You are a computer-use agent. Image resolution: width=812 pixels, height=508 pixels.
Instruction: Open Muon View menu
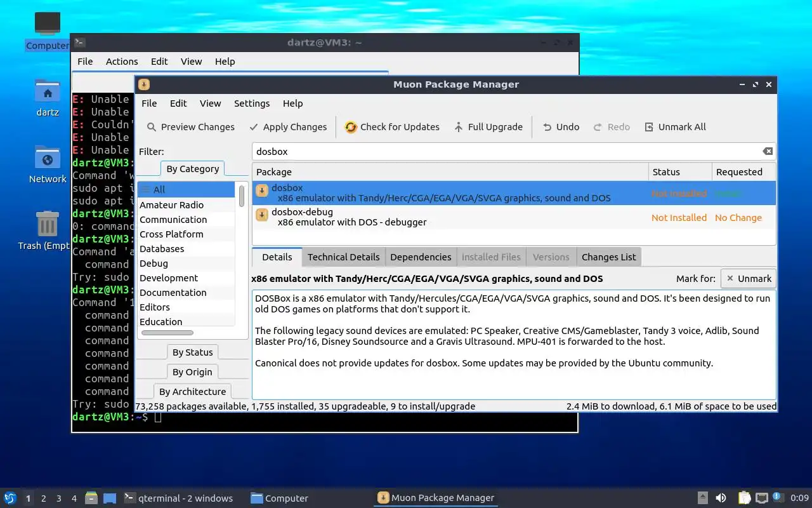tap(210, 104)
